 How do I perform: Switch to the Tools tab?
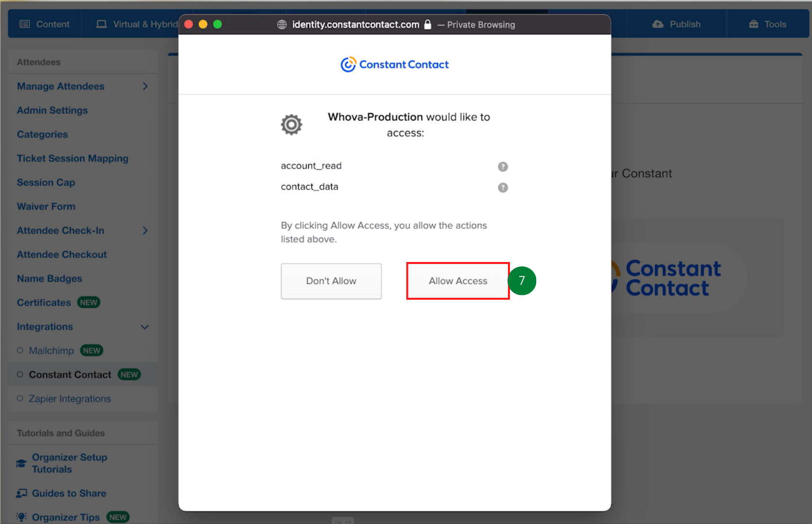tap(768, 24)
